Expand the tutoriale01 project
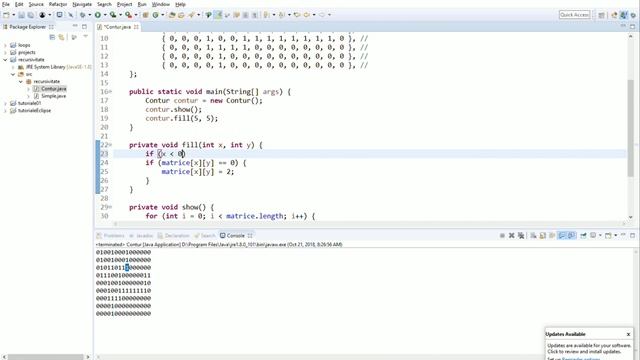Screen dimensions: 640x360 pos(5,103)
